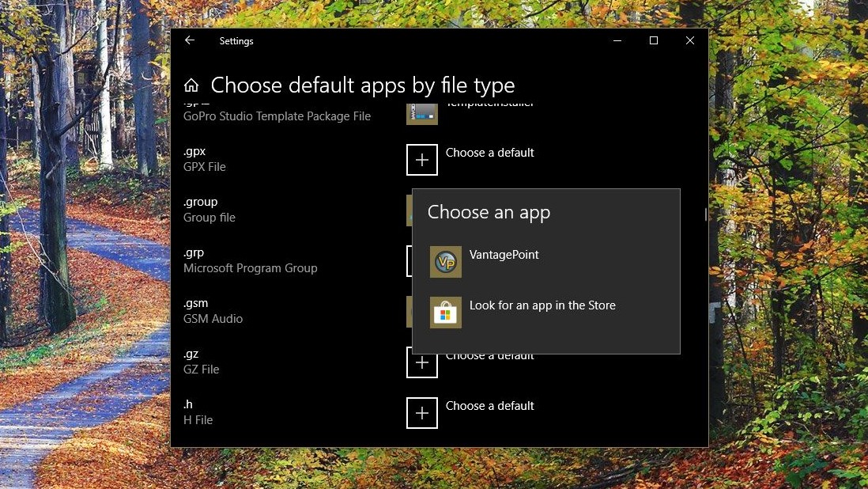Click Choose a default for .h
The image size is (868, 489).
pyautogui.click(x=490, y=406)
